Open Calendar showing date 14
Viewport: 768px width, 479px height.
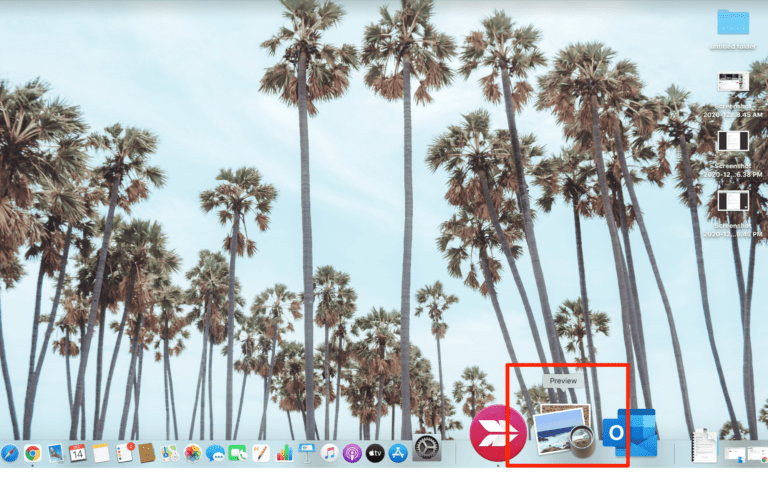[x=78, y=453]
